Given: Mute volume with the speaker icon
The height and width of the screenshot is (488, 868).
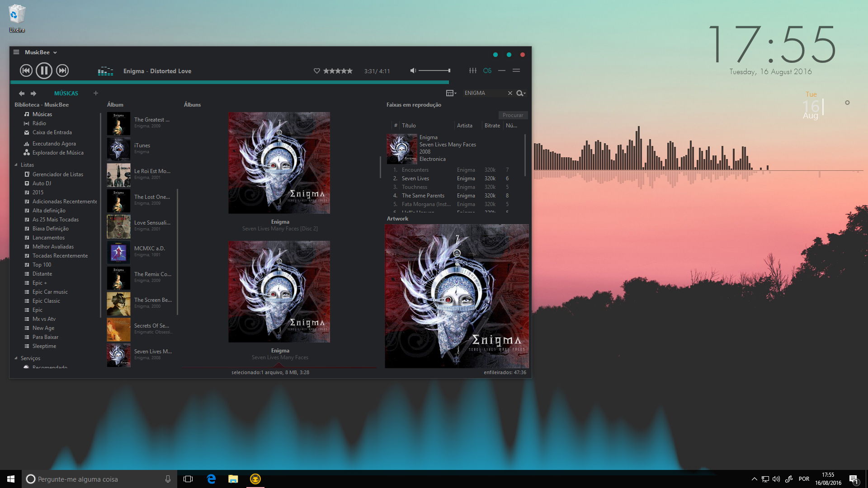Looking at the screenshot, I should [413, 70].
